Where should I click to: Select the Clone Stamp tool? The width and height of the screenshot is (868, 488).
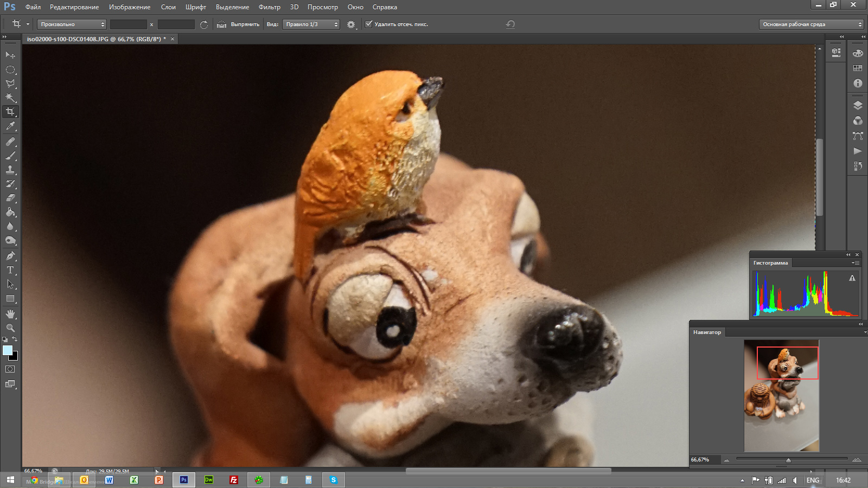click(10, 170)
